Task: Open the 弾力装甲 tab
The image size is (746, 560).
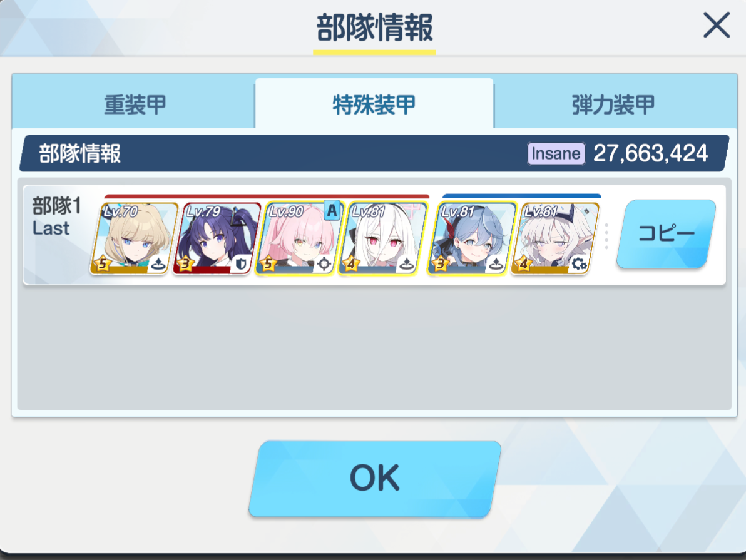Action: 614,104
